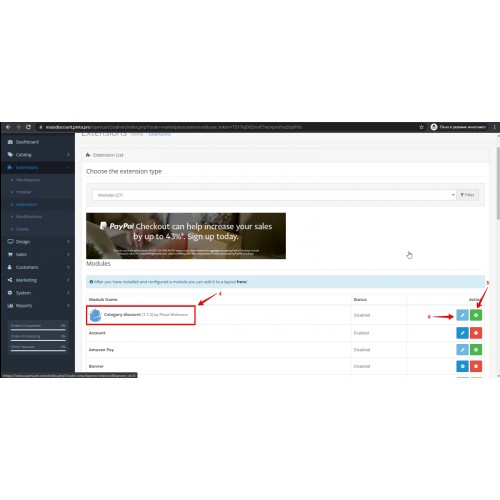Image resolution: width=500 pixels, height=500 pixels.
Task: Click the Banner module name
Action: (x=96, y=366)
